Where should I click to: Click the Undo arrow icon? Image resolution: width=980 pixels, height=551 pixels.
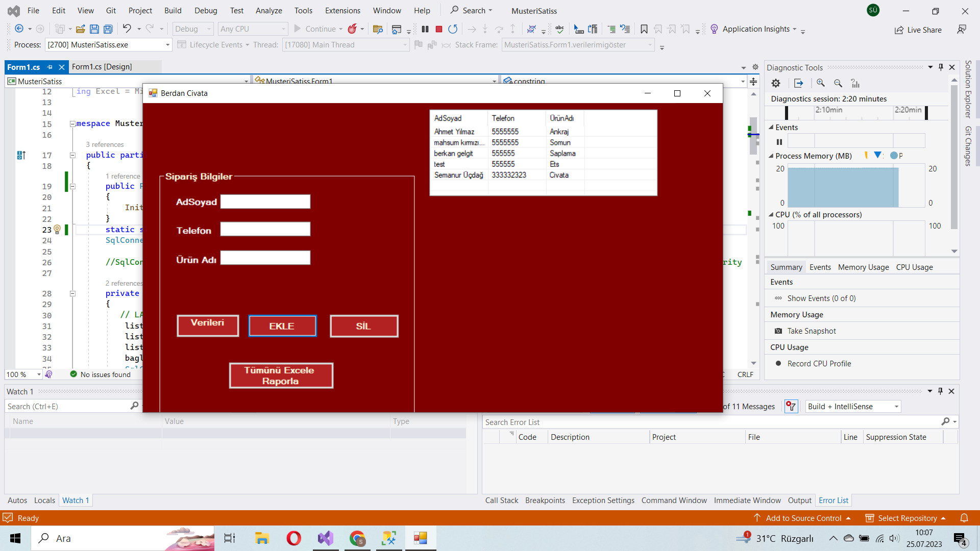[128, 29]
